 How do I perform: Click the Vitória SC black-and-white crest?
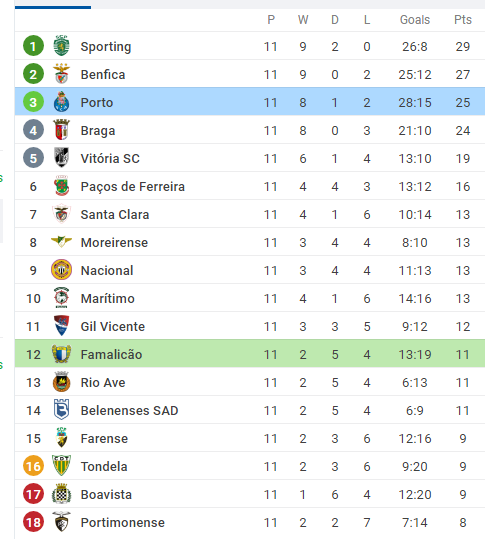coord(62,158)
